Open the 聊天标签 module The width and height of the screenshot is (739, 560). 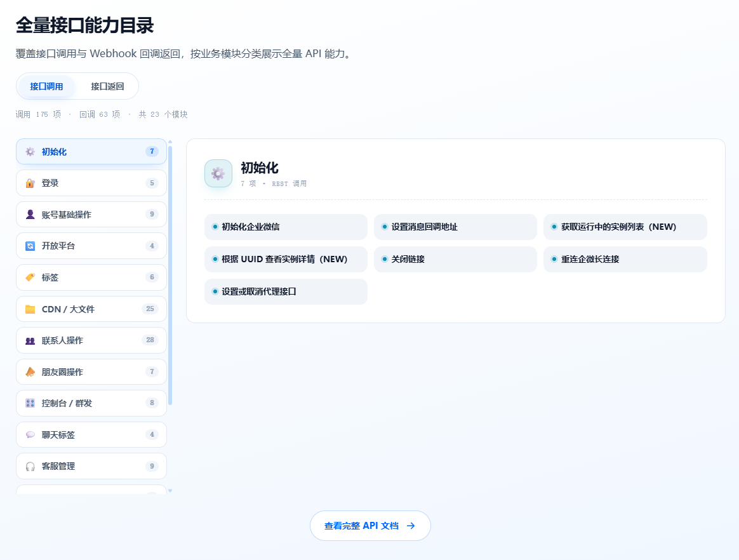tap(91, 435)
